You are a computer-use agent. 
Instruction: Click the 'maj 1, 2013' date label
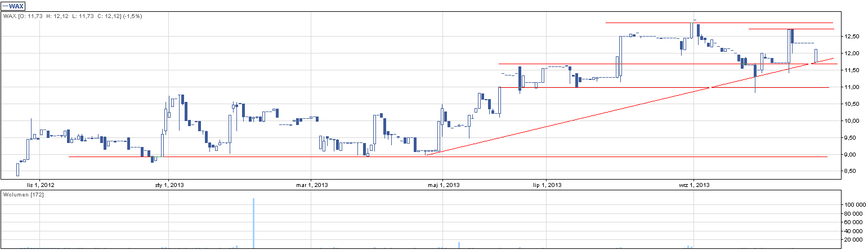(444, 185)
